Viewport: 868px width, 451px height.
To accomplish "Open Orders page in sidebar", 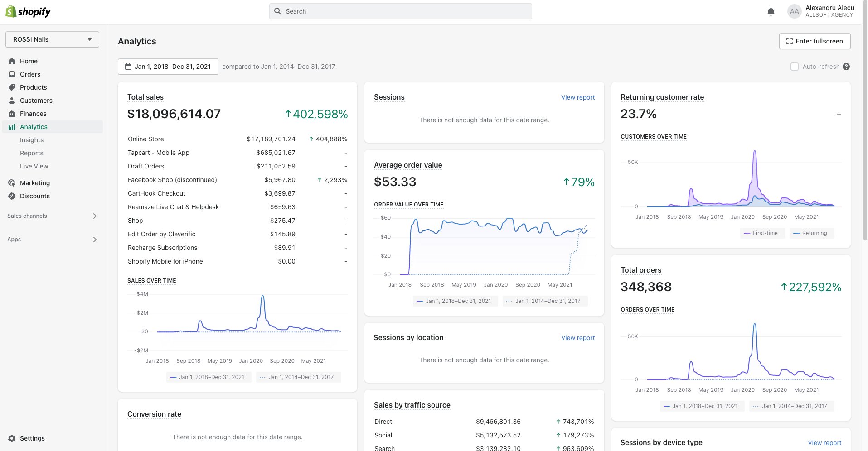I will pos(30,74).
